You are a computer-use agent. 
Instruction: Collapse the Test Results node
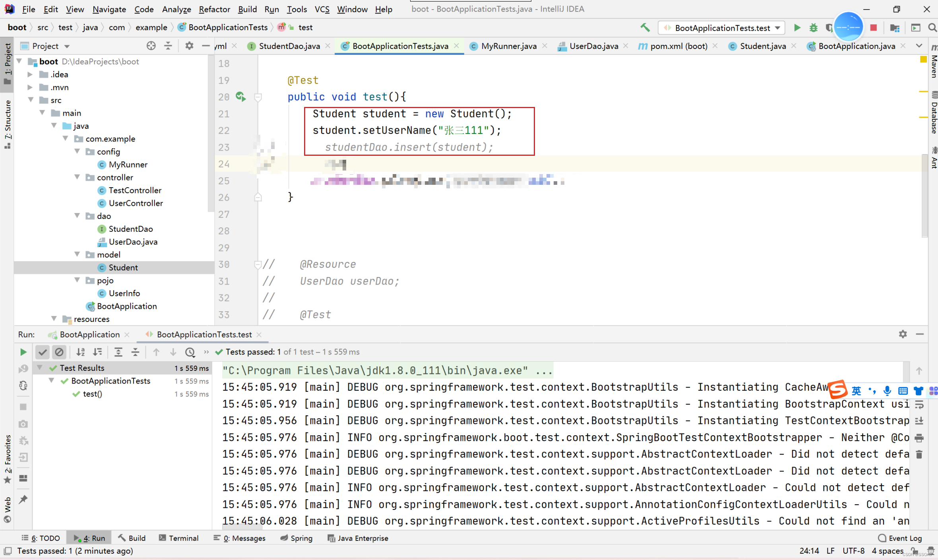click(x=40, y=368)
